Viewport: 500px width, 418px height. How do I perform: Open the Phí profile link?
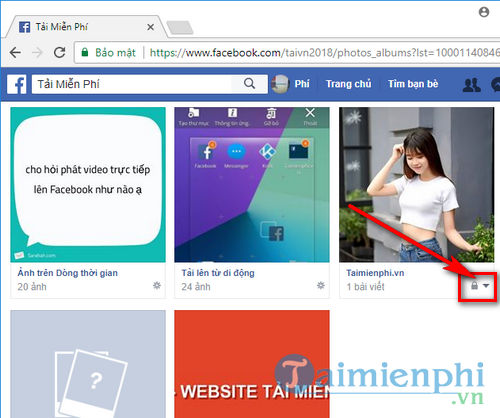[x=302, y=84]
